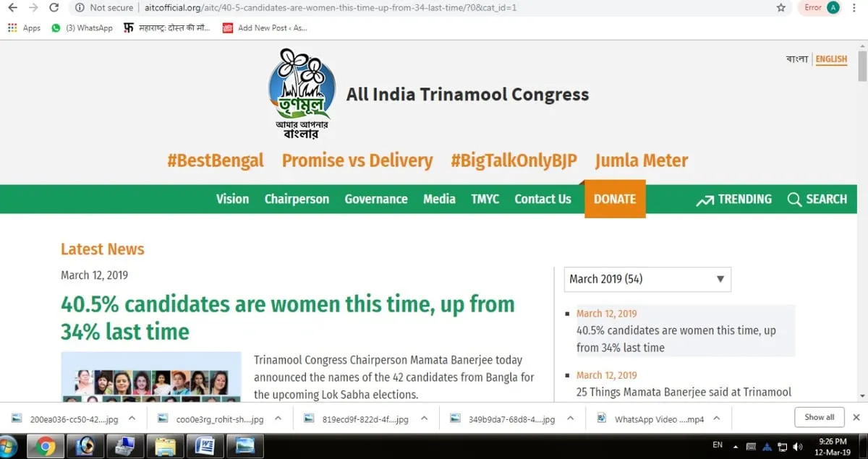This screenshot has width=868, height=459.
Task: Click the Chrome taskbar icon
Action: (x=45, y=446)
